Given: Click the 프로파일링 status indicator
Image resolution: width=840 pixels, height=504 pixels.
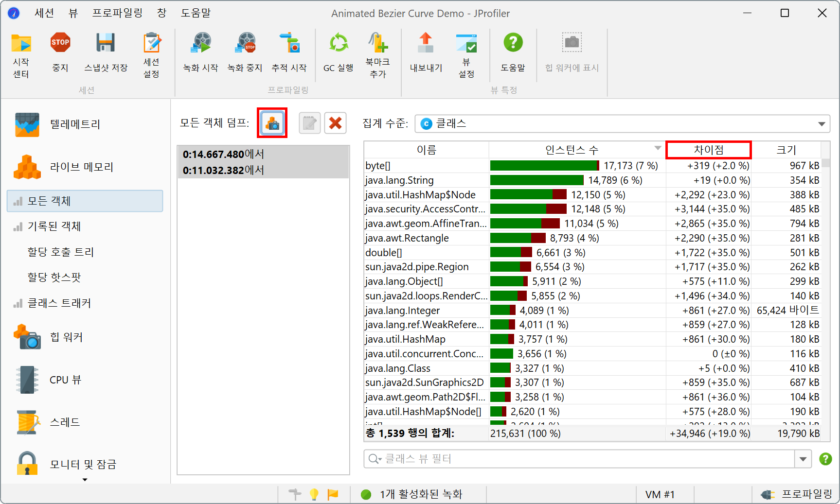Looking at the screenshot, I should [797, 494].
